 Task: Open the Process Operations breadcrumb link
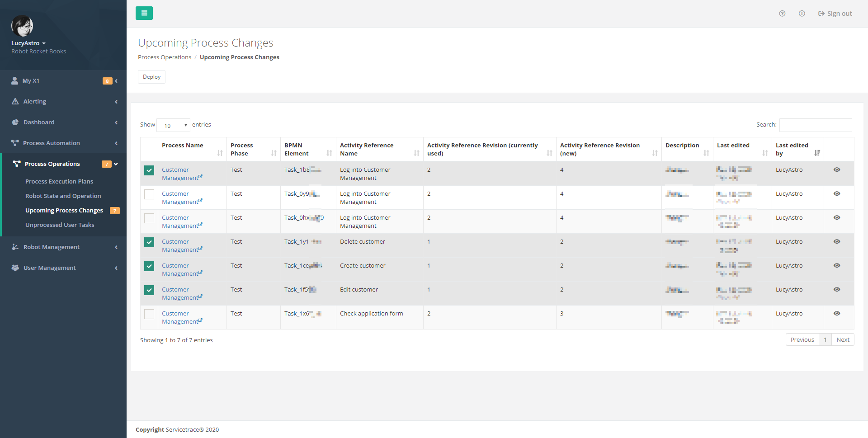pos(164,57)
